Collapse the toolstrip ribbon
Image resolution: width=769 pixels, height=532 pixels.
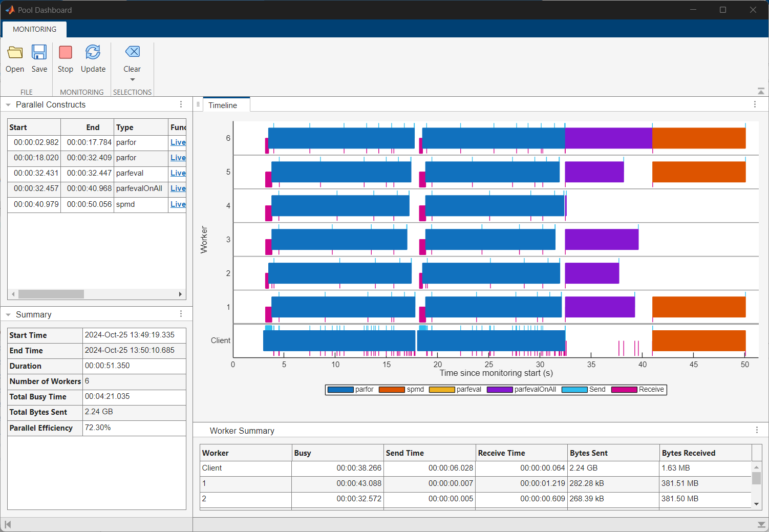(761, 91)
